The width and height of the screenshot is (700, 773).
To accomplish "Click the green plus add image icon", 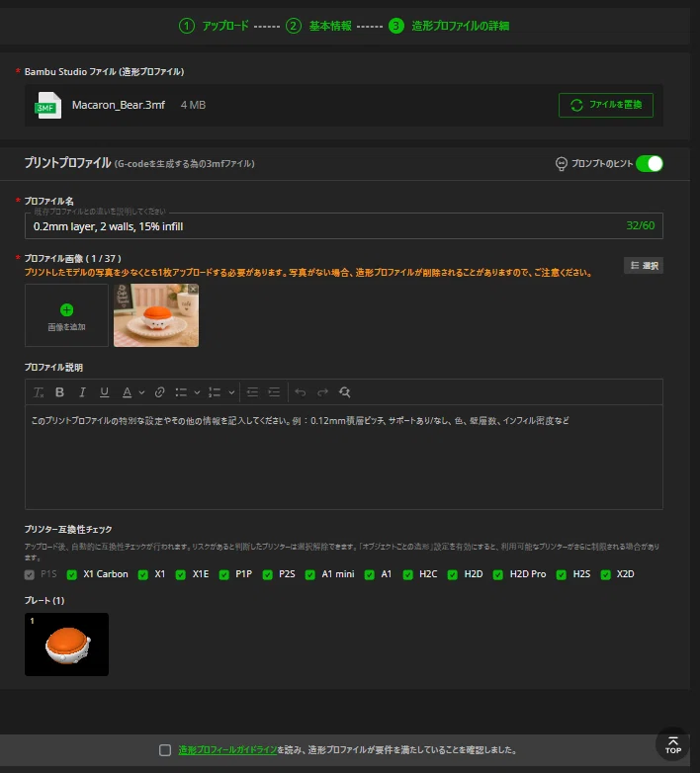I will [66, 310].
